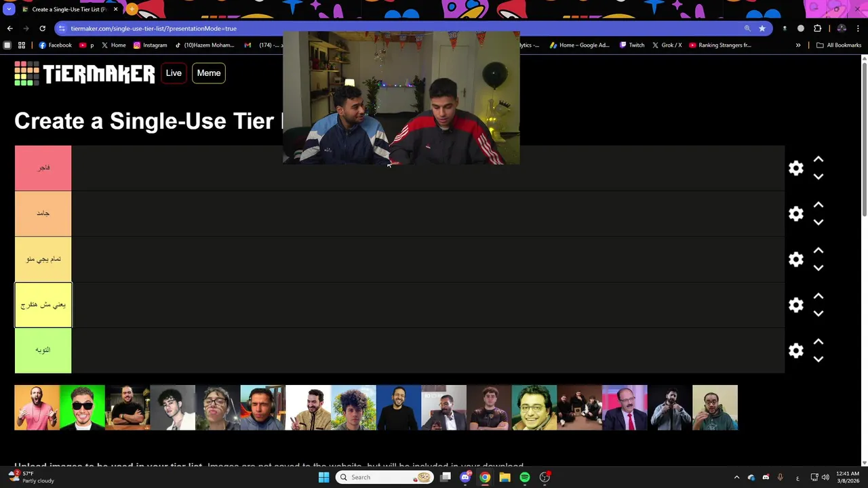Open settings gear for the green bottom tier row
Viewport: 868px width, 488px height.
796,350
